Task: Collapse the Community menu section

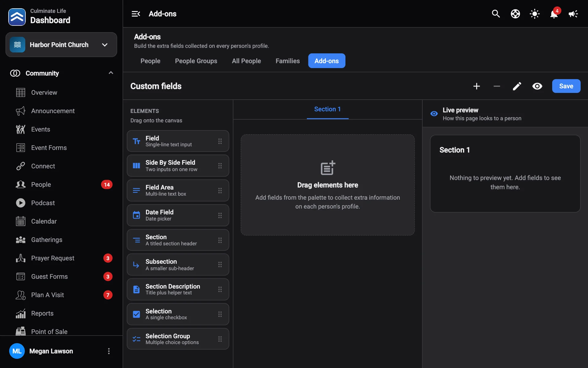Action: 61,73
